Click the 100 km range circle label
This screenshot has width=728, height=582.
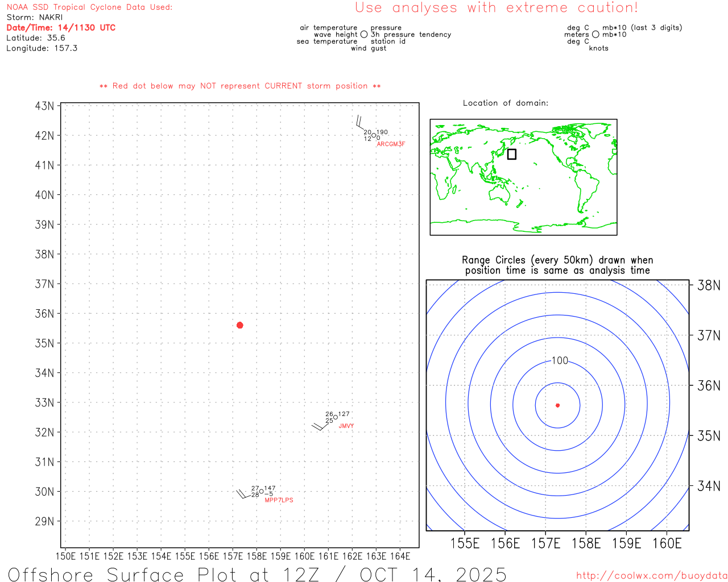pyautogui.click(x=560, y=360)
